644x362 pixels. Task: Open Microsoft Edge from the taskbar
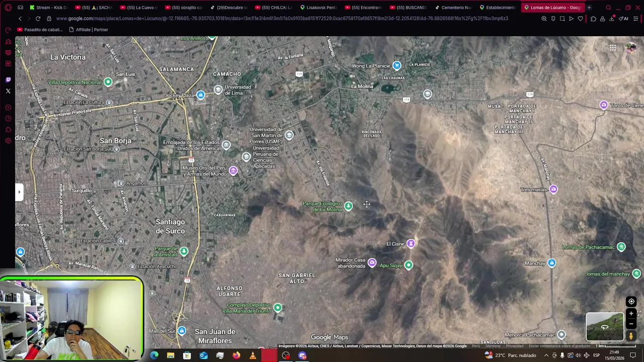154,355
